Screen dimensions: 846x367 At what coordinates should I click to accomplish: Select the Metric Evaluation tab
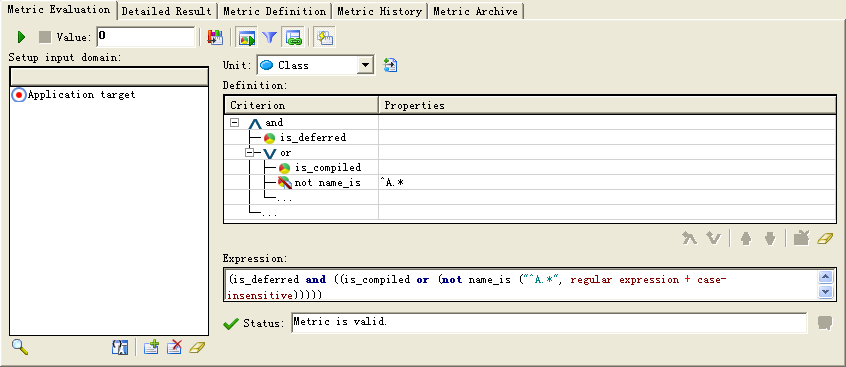58,10
